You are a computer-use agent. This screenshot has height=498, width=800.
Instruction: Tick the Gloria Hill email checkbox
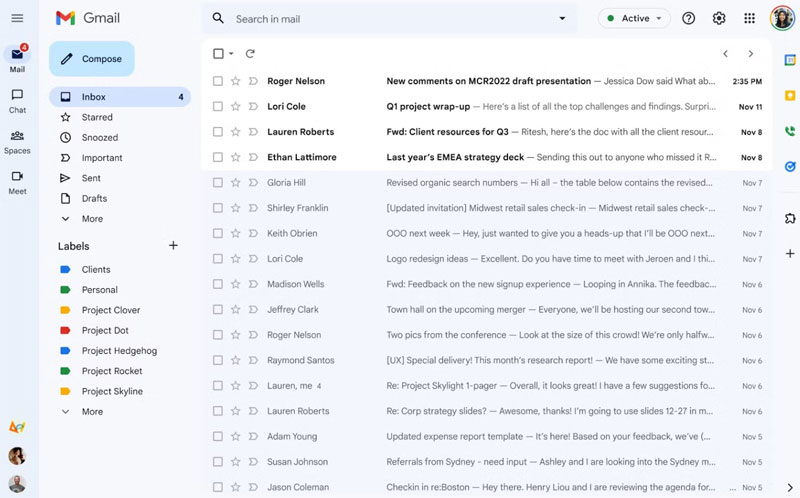(x=218, y=182)
